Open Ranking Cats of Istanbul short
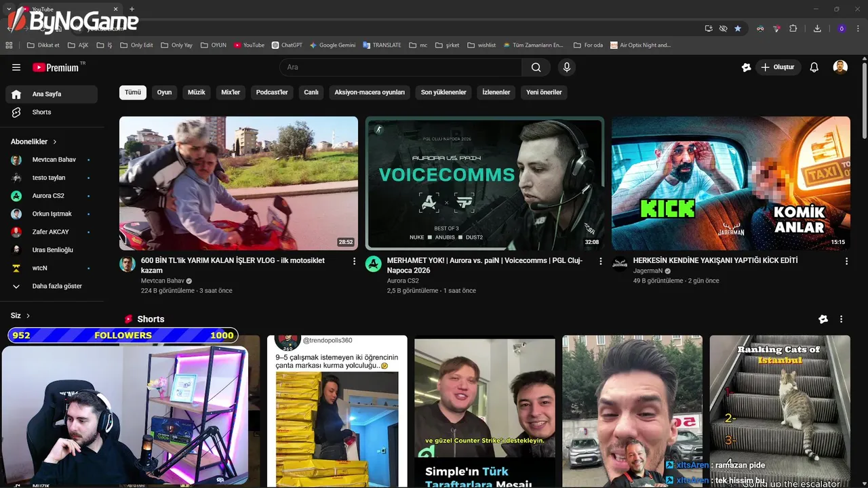Screen dimensions: 868x488 click(780, 411)
